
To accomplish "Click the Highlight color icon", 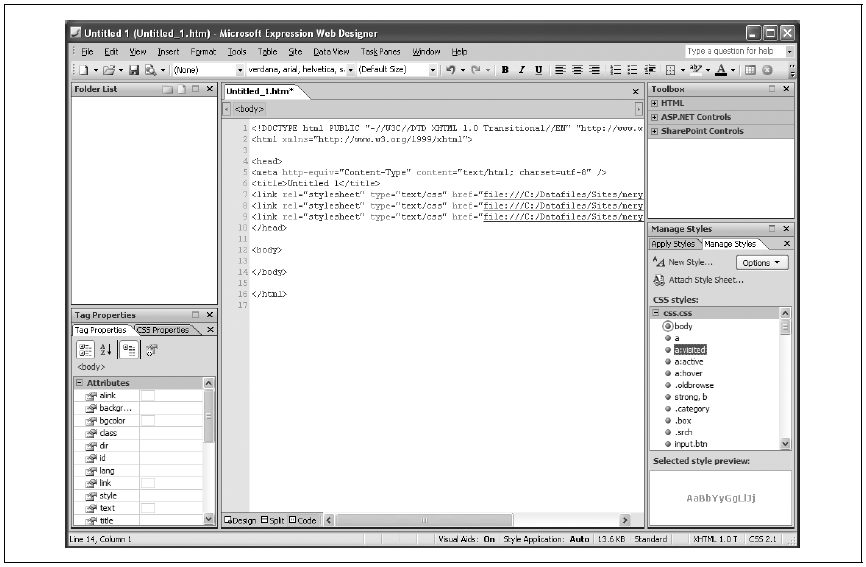I will tap(696, 70).
